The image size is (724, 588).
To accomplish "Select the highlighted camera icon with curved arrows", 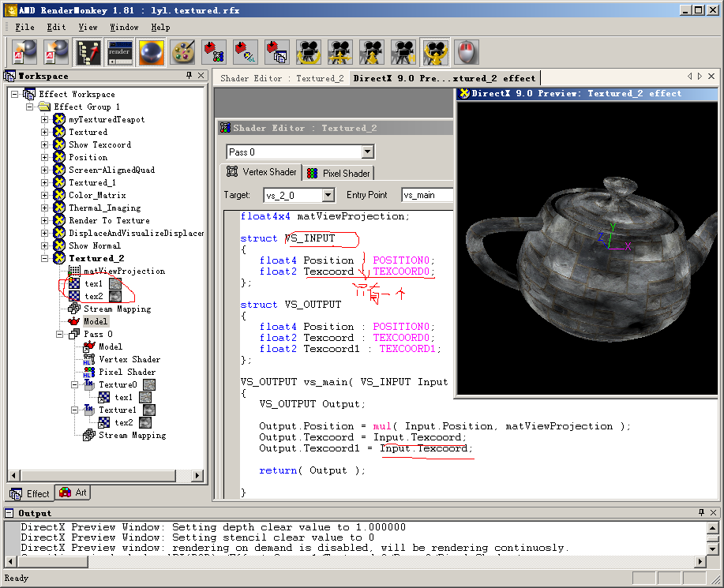I will [x=435, y=52].
